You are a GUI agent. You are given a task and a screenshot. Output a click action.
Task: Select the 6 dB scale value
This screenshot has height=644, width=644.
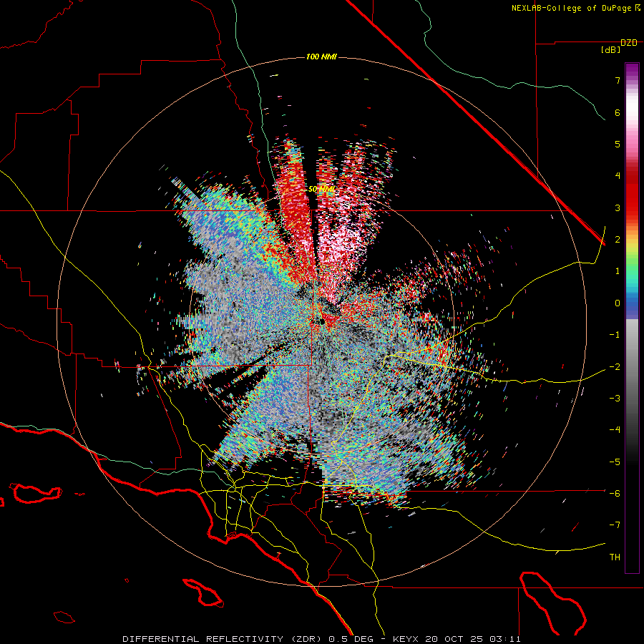[x=618, y=112]
